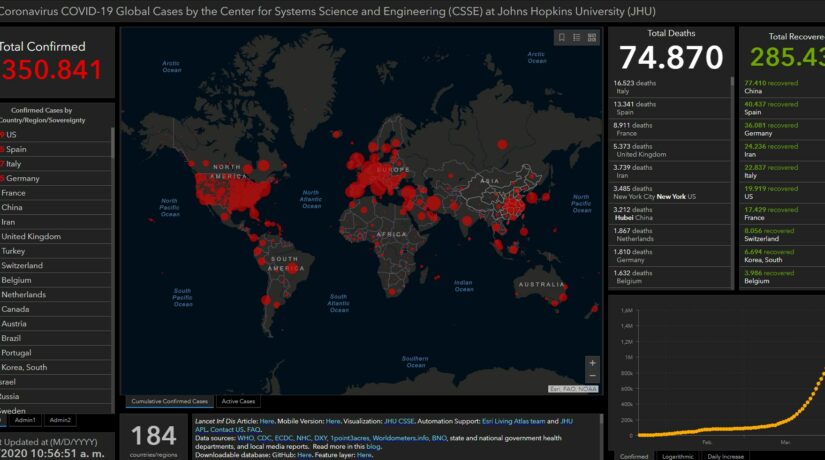The image size is (825, 460).
Task: Select Germany in confirmed cases list
Action: click(55, 178)
